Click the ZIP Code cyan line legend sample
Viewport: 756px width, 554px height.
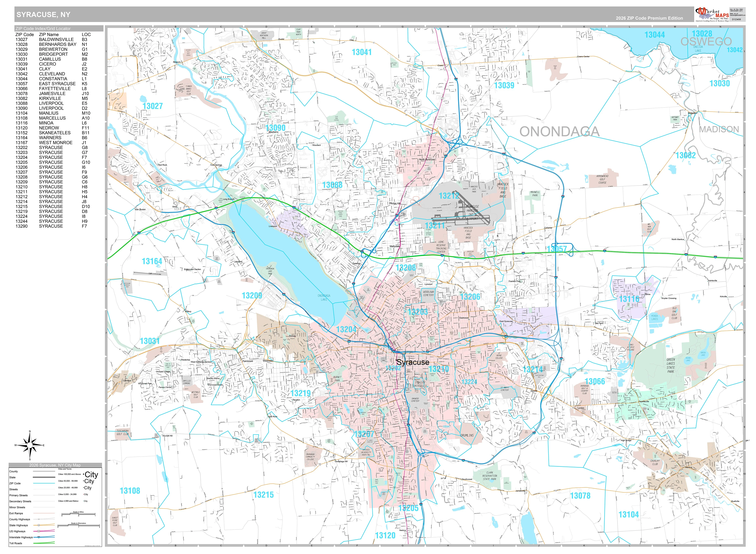pyautogui.click(x=44, y=483)
